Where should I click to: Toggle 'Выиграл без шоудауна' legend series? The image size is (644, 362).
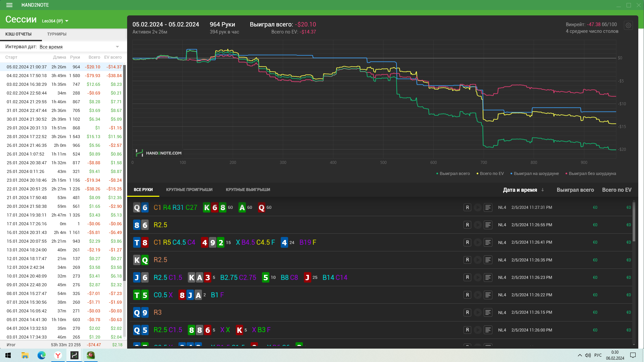[591, 174]
